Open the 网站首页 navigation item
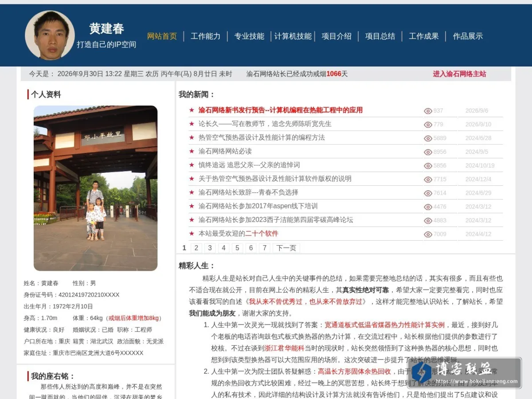This screenshot has height=399, width=532. pos(162,36)
